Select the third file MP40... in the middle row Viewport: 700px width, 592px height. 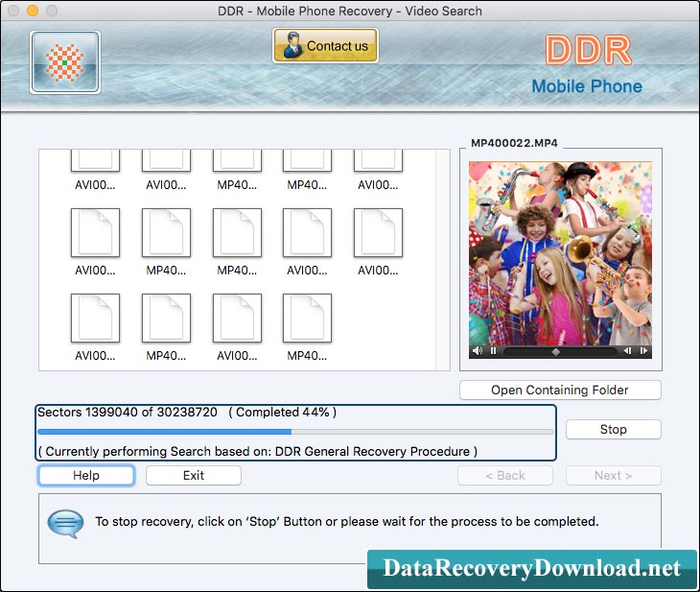pos(237,242)
